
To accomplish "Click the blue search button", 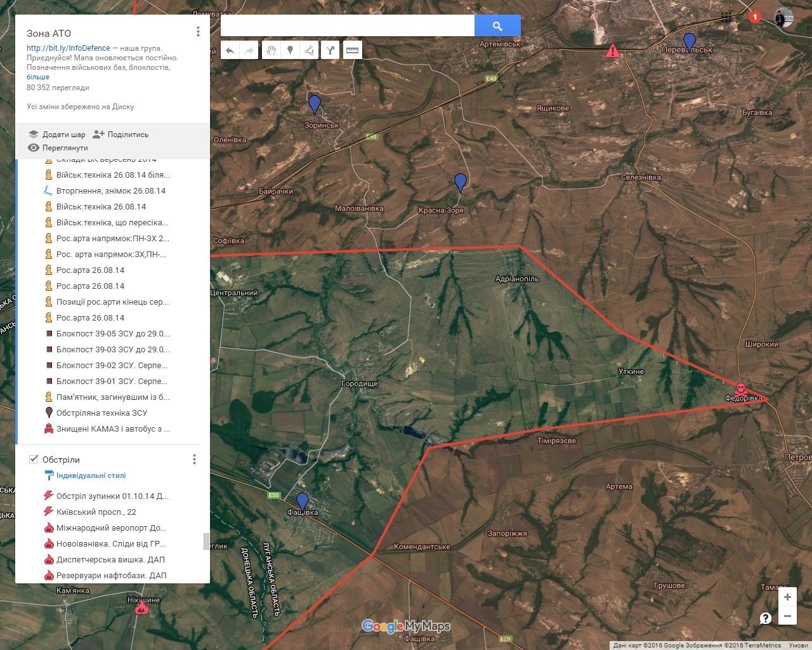I will tap(497, 26).
